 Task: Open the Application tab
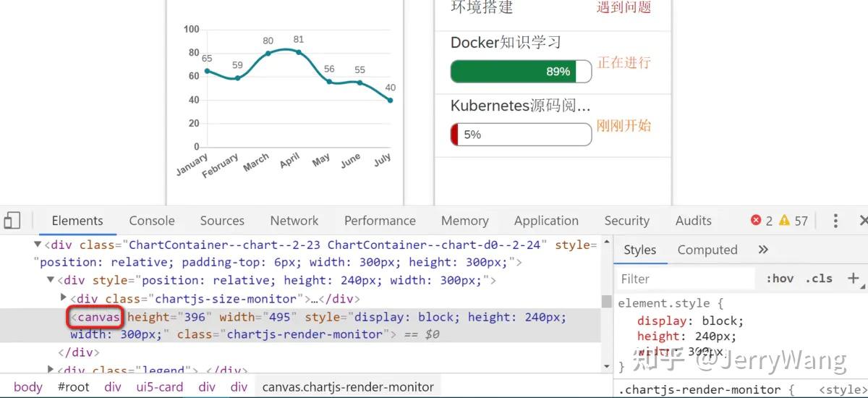click(546, 221)
